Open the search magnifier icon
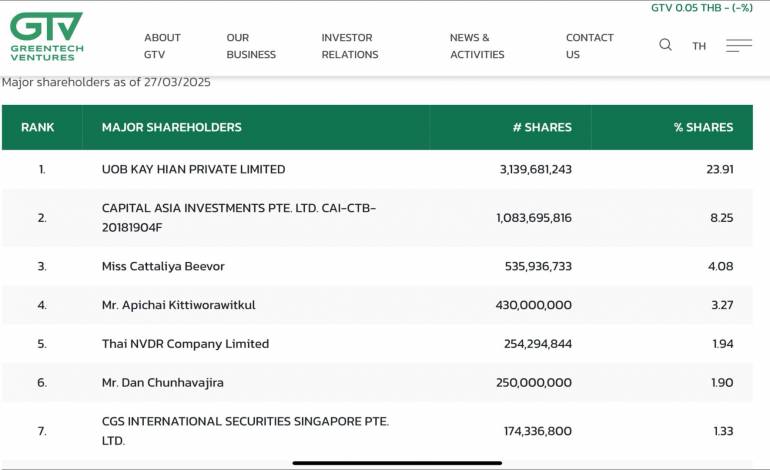 (x=665, y=45)
